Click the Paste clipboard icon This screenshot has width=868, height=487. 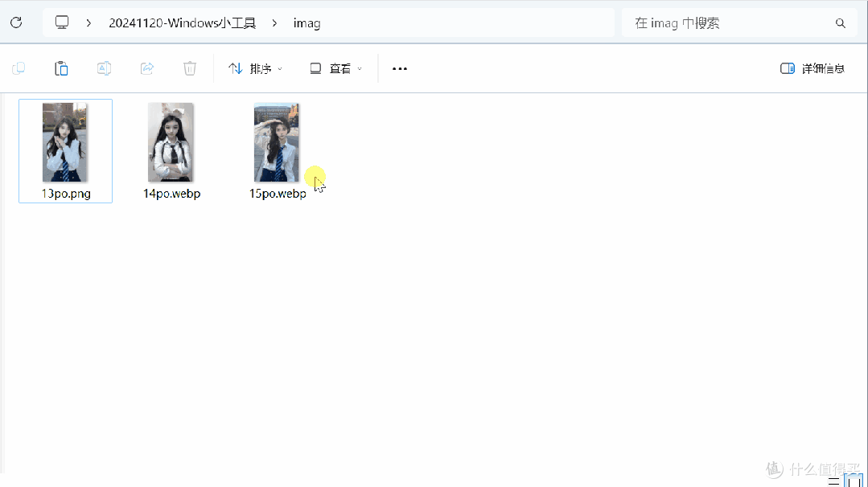(x=61, y=68)
